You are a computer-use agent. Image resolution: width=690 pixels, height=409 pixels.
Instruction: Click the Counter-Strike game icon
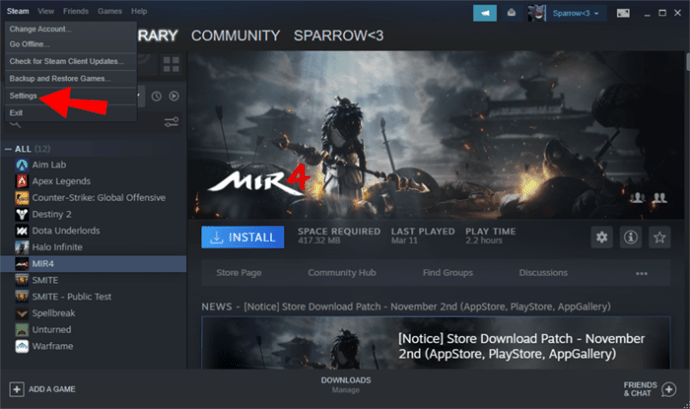(22, 198)
